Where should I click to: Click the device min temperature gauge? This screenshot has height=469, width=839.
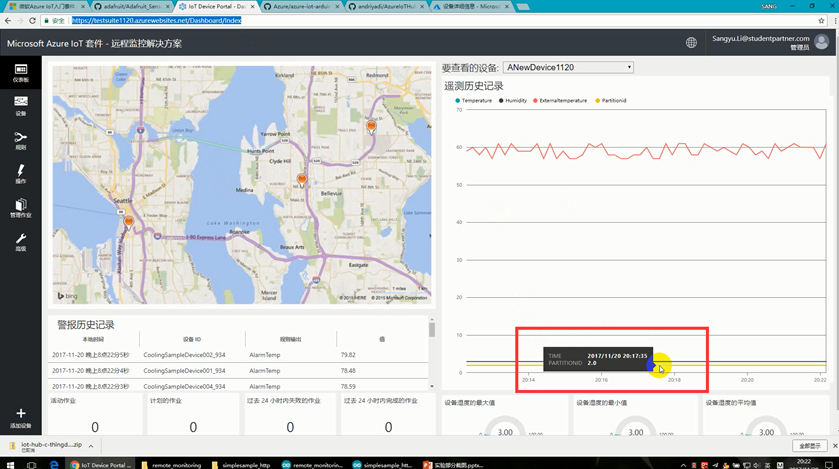636,426
